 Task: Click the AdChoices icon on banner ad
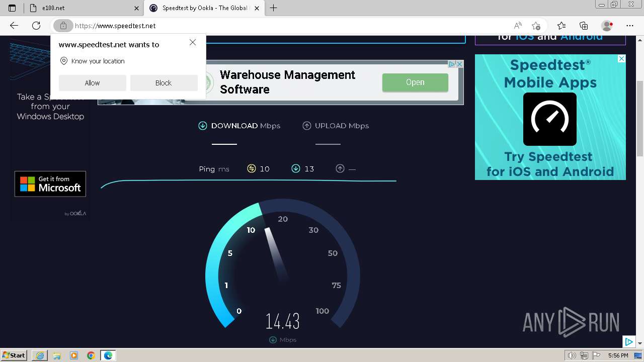[452, 64]
